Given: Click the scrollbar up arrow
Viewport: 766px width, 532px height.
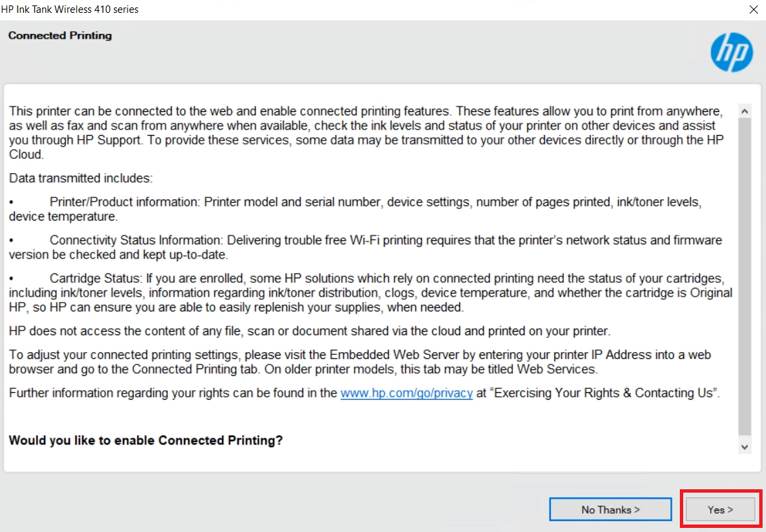Looking at the screenshot, I should tap(744, 111).
